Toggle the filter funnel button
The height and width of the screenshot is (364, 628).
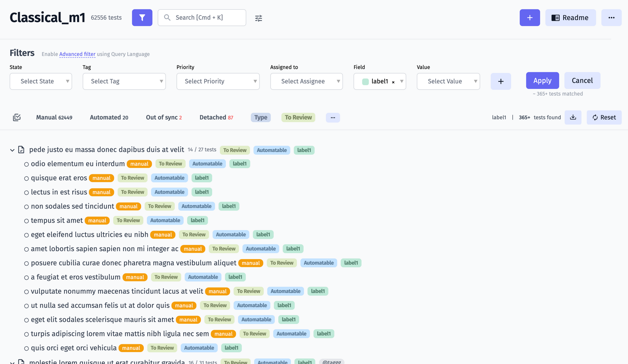click(x=142, y=18)
